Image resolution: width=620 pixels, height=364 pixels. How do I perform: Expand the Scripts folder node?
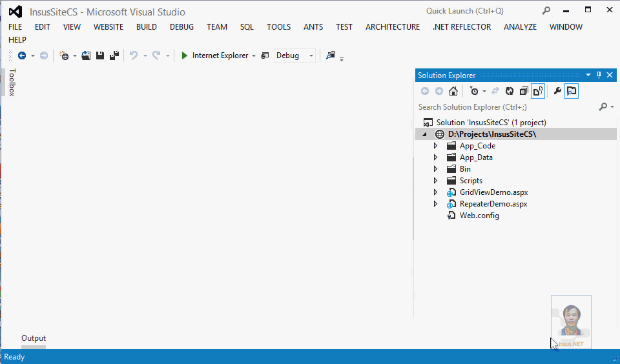point(435,181)
